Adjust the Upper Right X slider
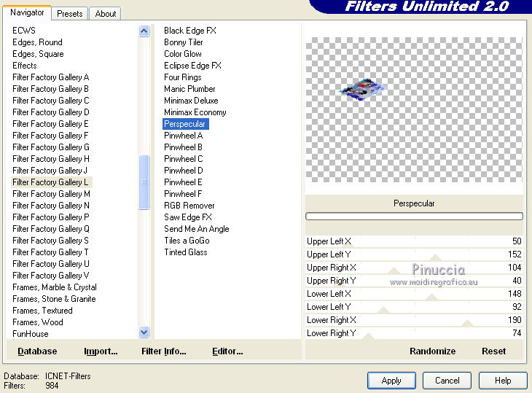The image size is (532, 393). [x=414, y=268]
